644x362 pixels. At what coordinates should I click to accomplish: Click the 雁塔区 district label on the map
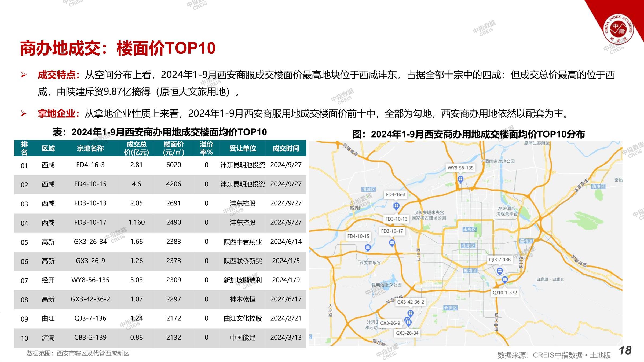pyautogui.click(x=470, y=271)
